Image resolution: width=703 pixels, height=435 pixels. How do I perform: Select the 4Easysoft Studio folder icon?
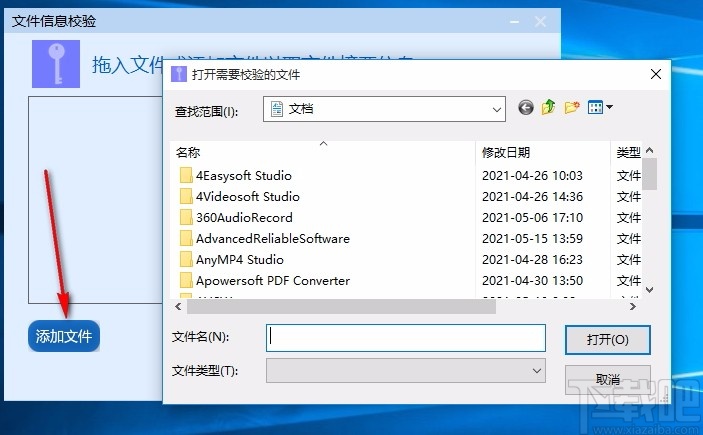186,175
